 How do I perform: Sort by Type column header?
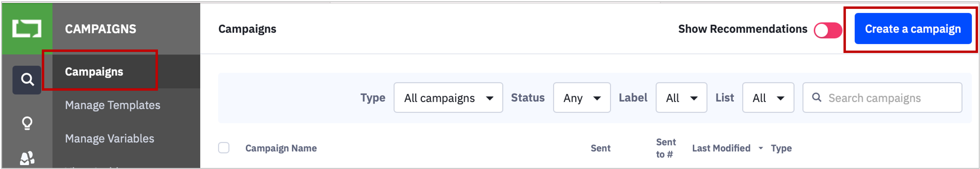coord(781,148)
